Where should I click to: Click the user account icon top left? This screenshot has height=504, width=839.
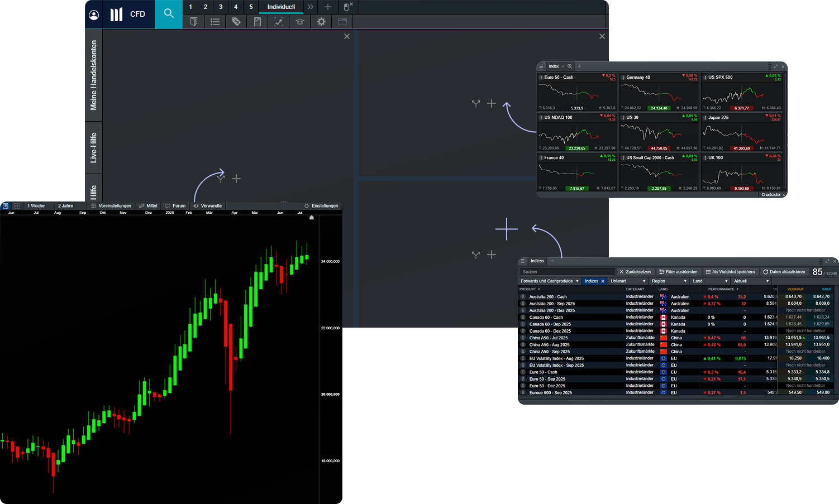coord(93,14)
